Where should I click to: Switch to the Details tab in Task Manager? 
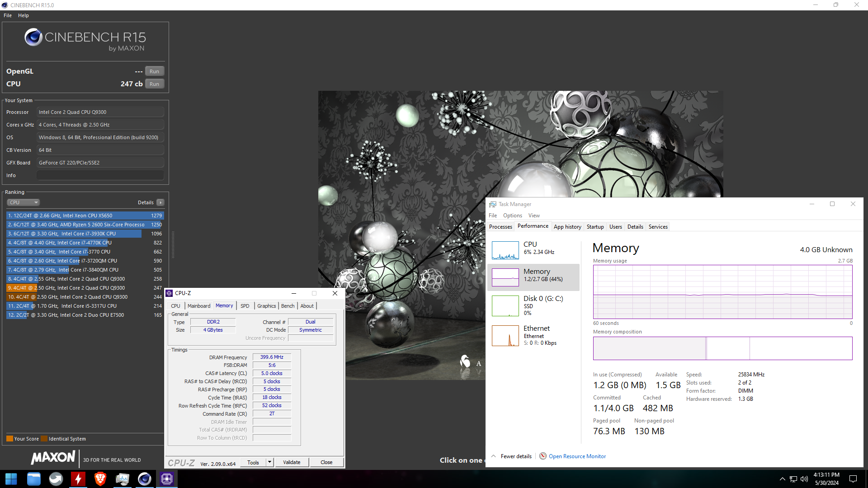click(x=635, y=227)
